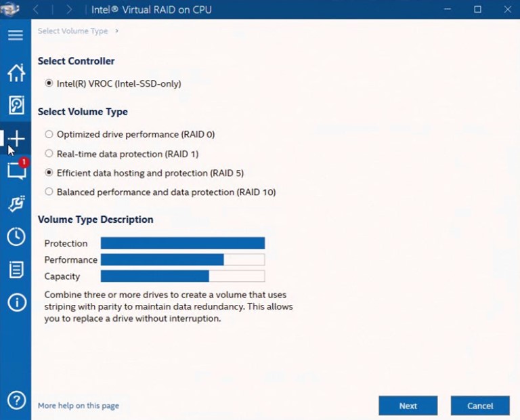Viewport: 520px width, 420px height.
Task: Open the drives view icon
Action: [16, 105]
